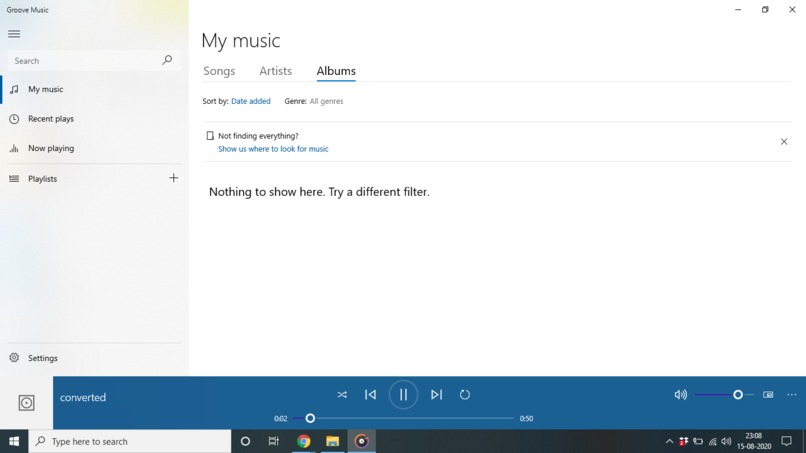Click the seek bar progress handle

(x=310, y=419)
